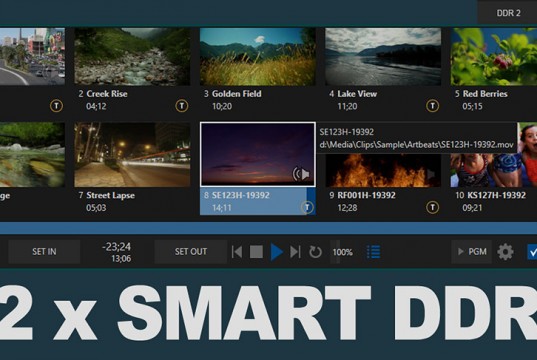Click audio speaker icon on SE123H-19392 thumbnail

tap(301, 174)
